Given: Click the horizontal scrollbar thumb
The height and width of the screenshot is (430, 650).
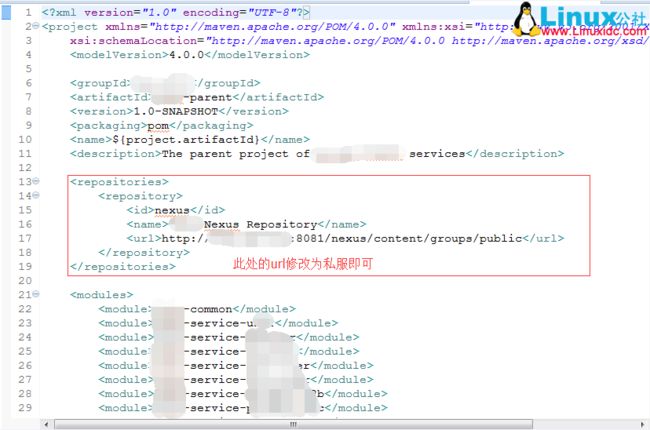Looking at the screenshot, I should pos(293,424).
